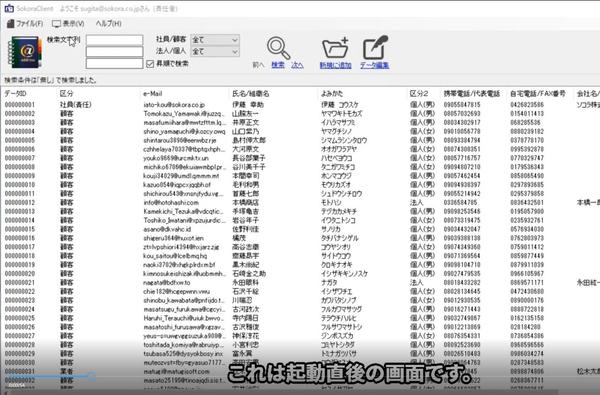Select the イシザキキンノスケ cell
The image size is (600, 395).
click(344, 274)
